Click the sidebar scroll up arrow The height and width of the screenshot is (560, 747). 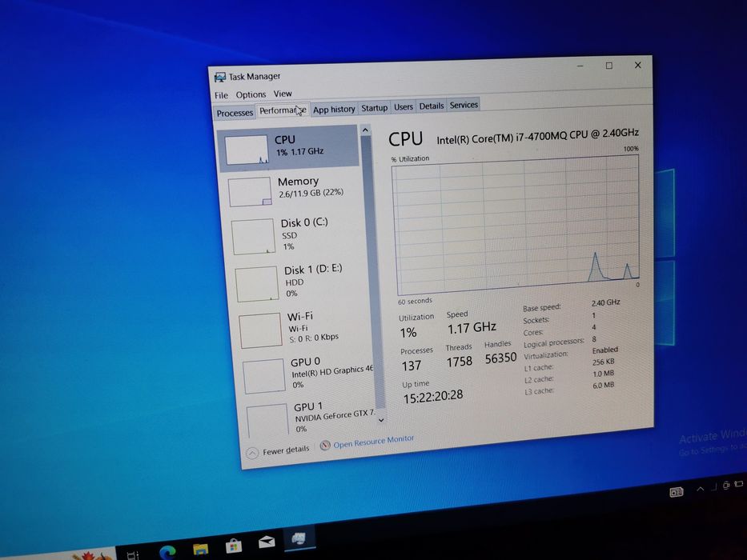365,130
